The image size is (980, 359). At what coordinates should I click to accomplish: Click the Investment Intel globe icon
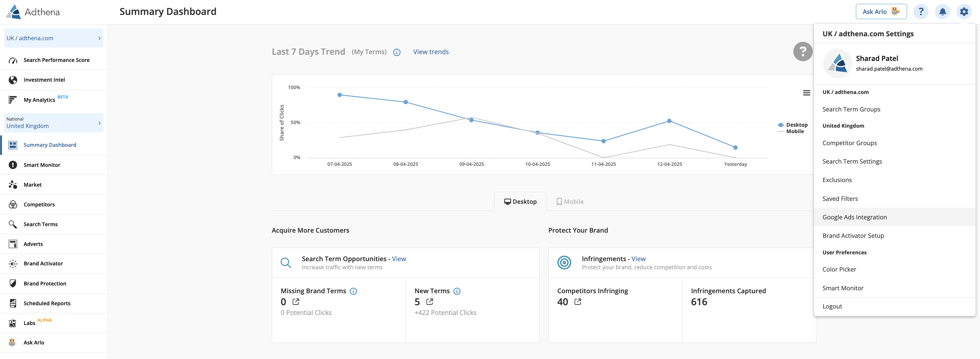pos(13,80)
